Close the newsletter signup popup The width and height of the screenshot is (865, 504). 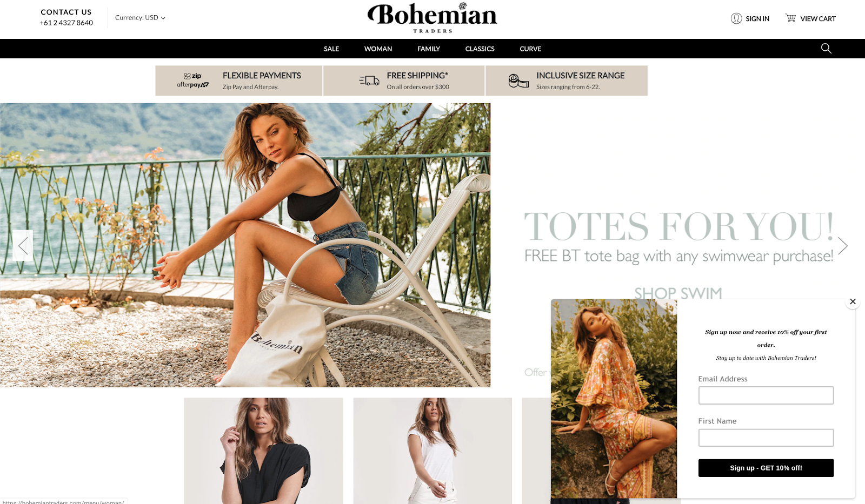(853, 301)
